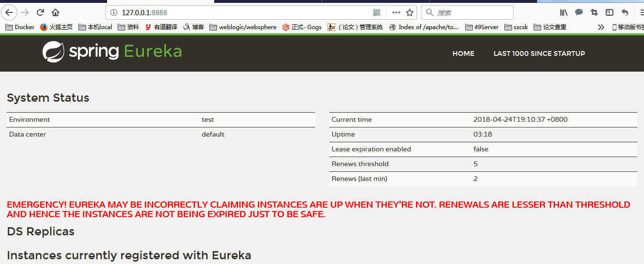Click the Renews threshold label
This screenshot has height=264, width=644.
(360, 164)
